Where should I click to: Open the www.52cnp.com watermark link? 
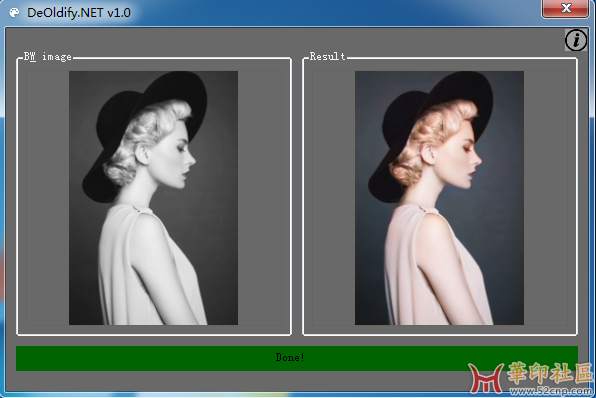[551, 390]
